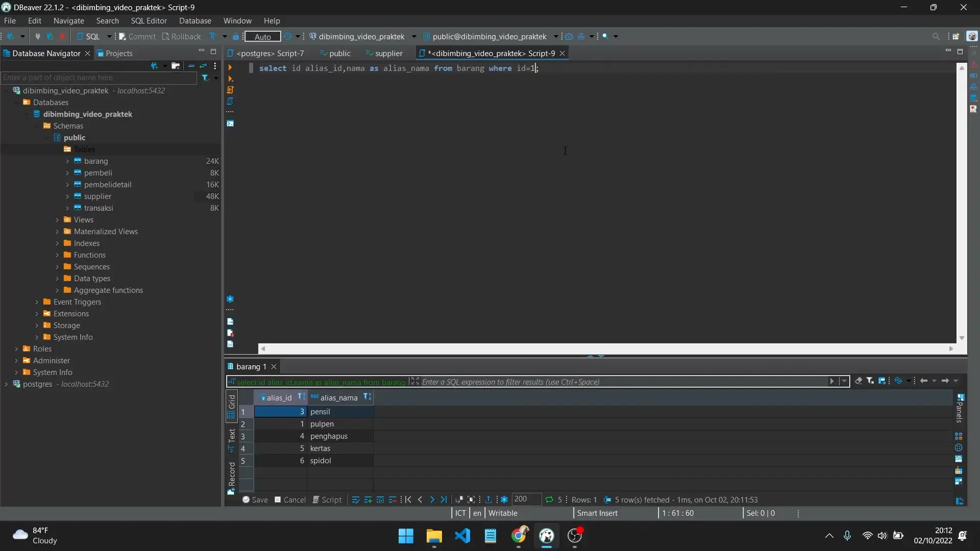Open the SQL button dropdown arrow

click(x=109, y=36)
